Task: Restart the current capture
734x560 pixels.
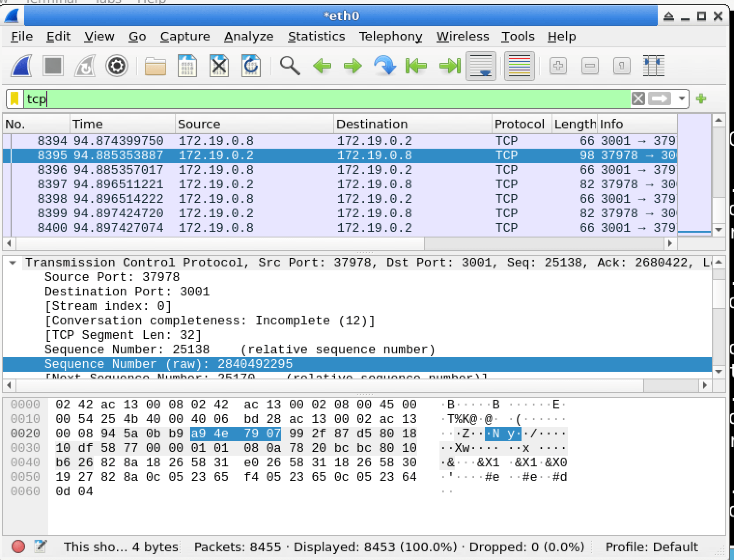Action: 85,66
